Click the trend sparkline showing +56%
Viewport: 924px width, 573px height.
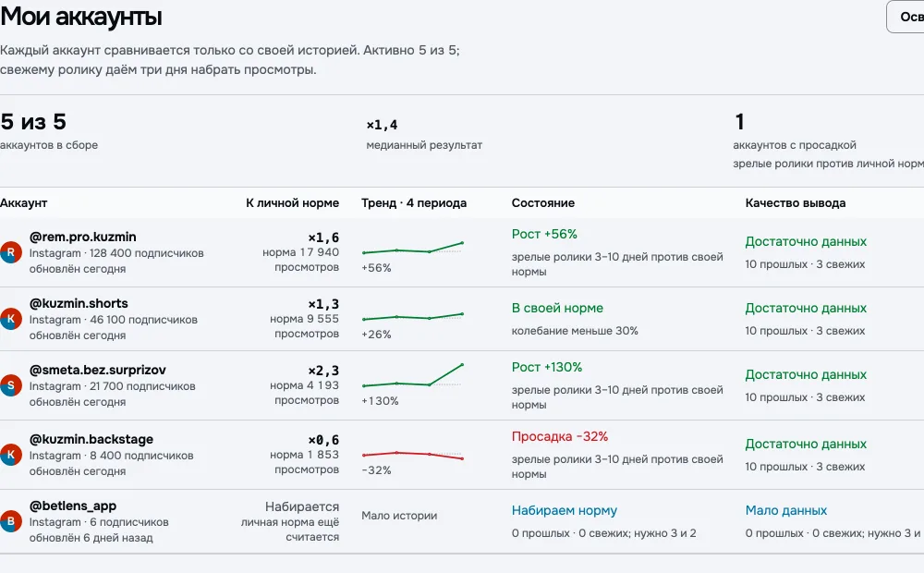[412, 249]
